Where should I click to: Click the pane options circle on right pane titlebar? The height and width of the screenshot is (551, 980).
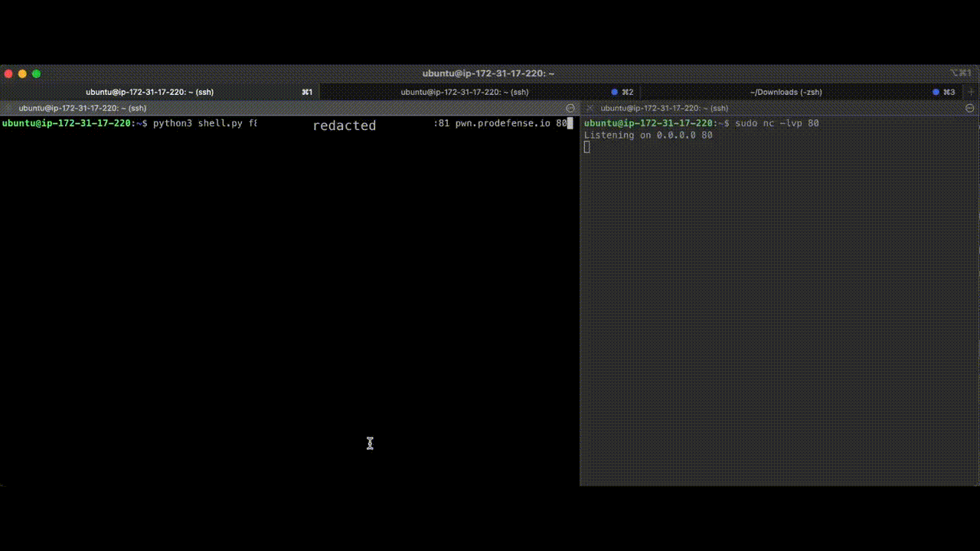click(x=970, y=108)
